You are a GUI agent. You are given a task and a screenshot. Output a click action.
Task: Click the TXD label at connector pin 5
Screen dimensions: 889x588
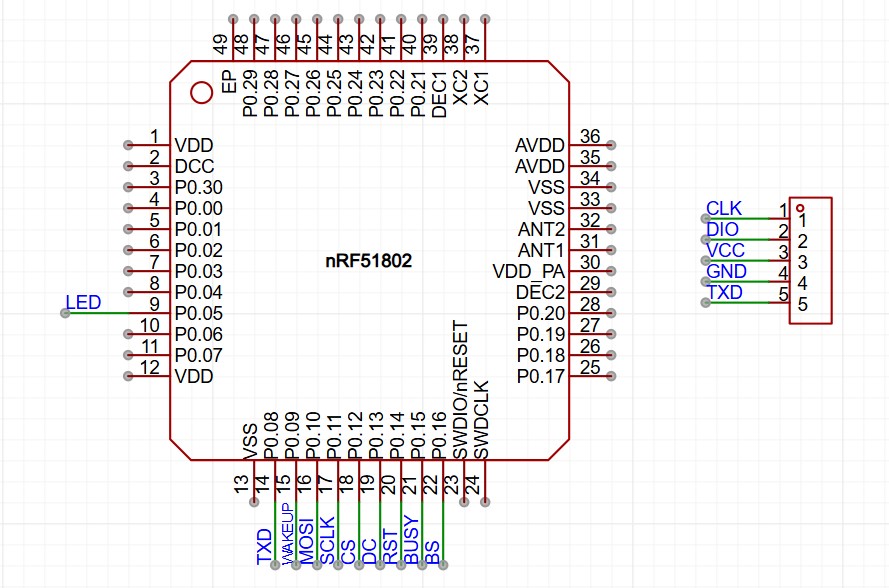pyautogui.click(x=725, y=292)
